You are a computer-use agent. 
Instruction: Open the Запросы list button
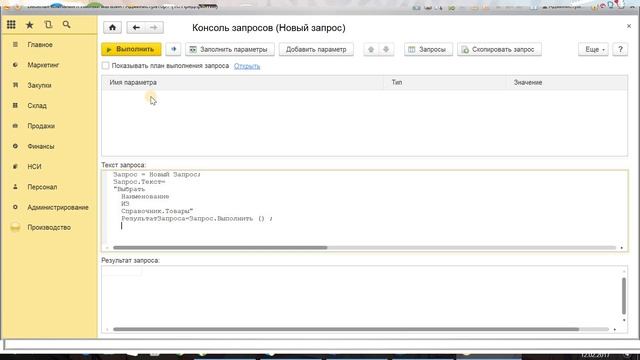[428, 49]
